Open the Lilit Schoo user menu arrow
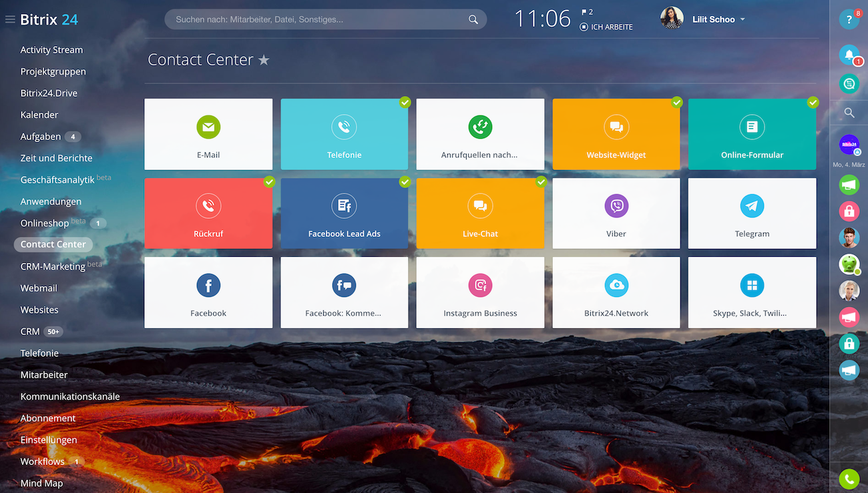Screen dimensions: 868x493 [742, 19]
